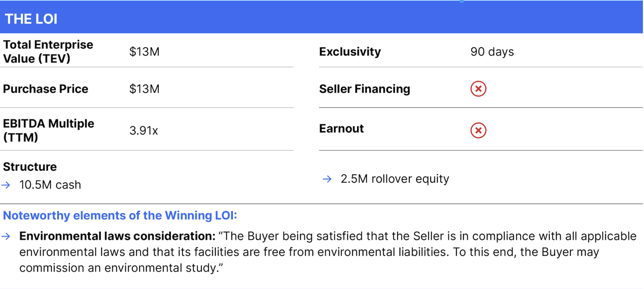Click the 2.5M rollover equity text
This screenshot has height=289, width=644.
point(395,179)
